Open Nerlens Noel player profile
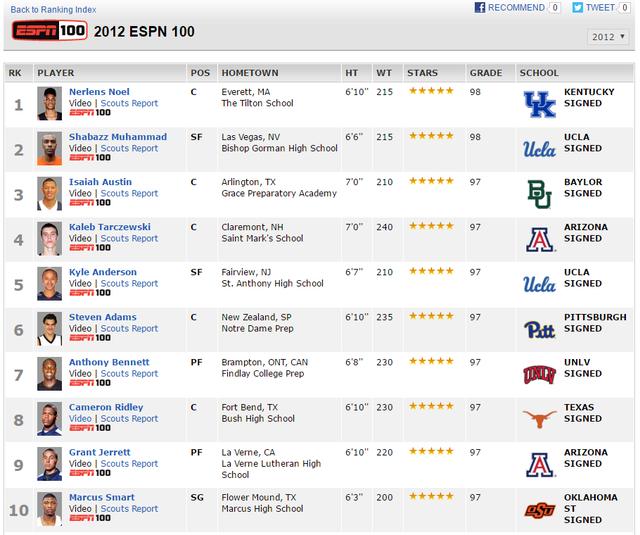The height and width of the screenshot is (535, 640). (99, 92)
